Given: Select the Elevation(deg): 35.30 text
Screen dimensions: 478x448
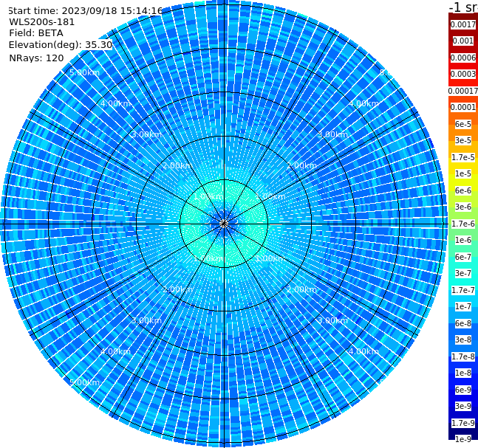Looking at the screenshot, I should pyautogui.click(x=61, y=45).
